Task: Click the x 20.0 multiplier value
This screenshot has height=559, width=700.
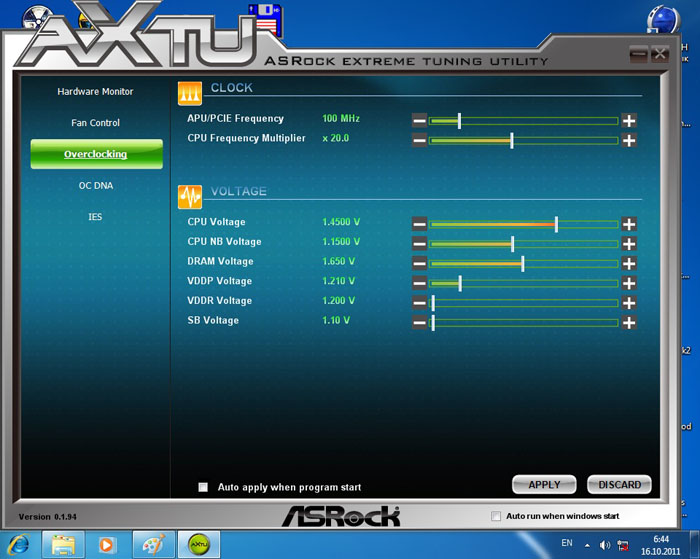Action: point(336,138)
